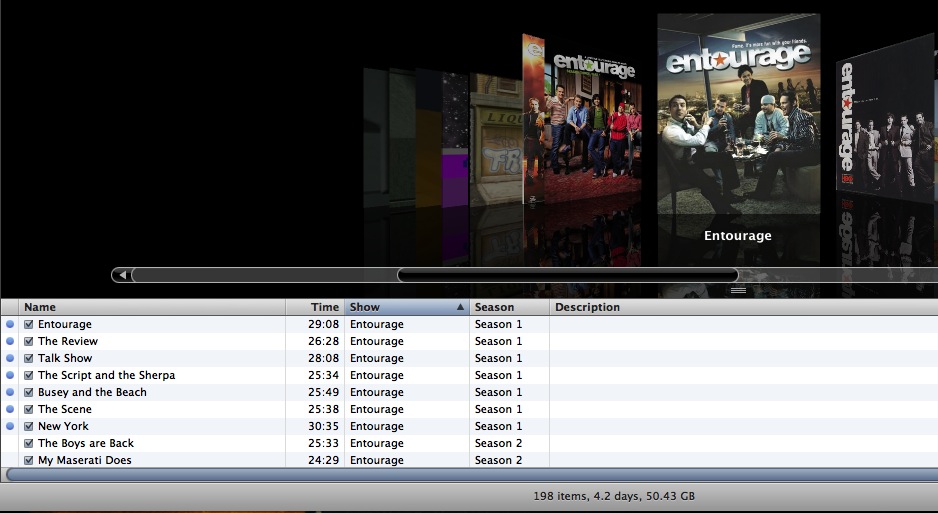
Task: Click the 24:29 time value
Action: point(324,460)
